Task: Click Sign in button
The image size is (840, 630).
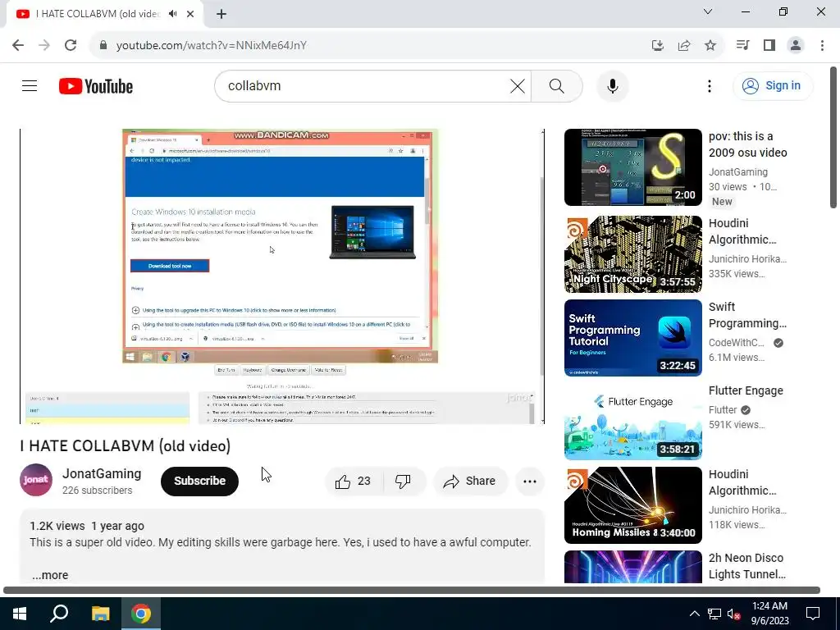Action: click(772, 85)
